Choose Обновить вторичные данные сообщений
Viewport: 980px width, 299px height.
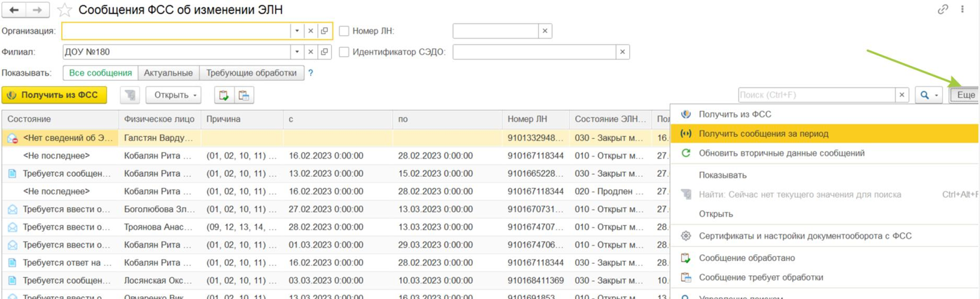(781, 153)
